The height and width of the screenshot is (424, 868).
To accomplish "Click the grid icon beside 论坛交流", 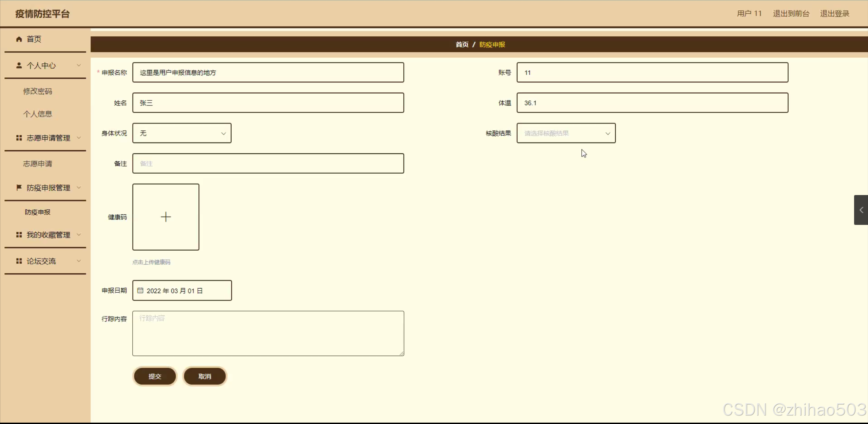I will 19,261.
